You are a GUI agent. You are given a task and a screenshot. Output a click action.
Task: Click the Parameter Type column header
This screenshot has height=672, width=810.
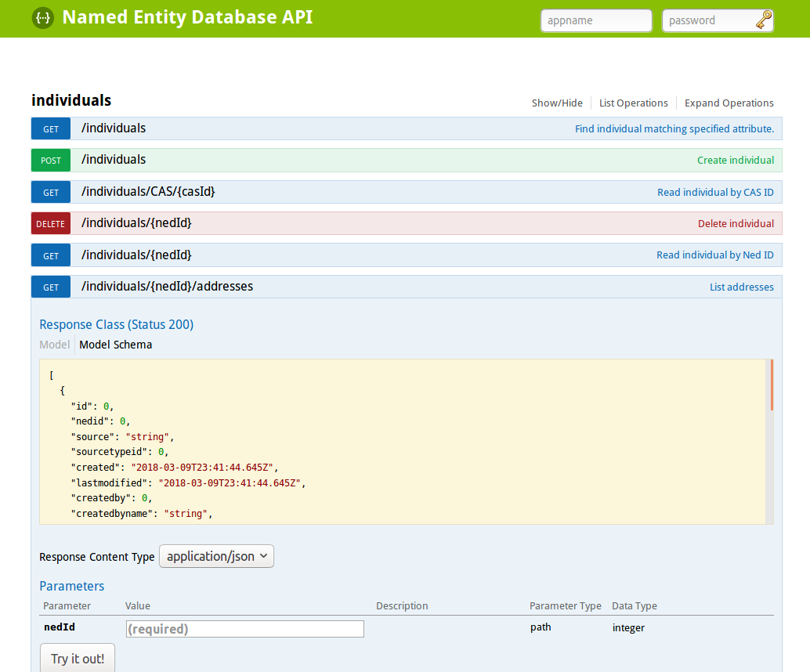[x=565, y=605]
